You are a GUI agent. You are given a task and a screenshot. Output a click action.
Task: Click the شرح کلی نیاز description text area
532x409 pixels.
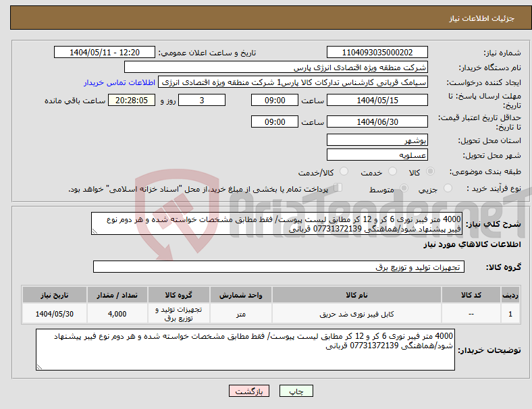(x=277, y=224)
